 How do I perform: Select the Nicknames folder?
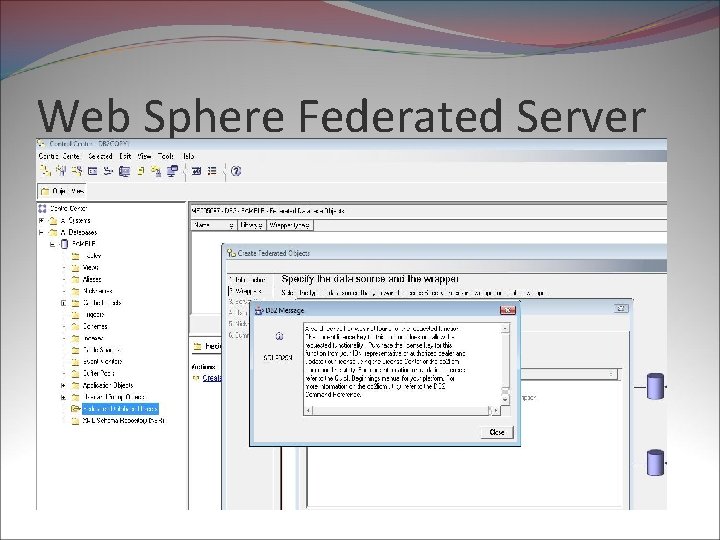click(97, 291)
